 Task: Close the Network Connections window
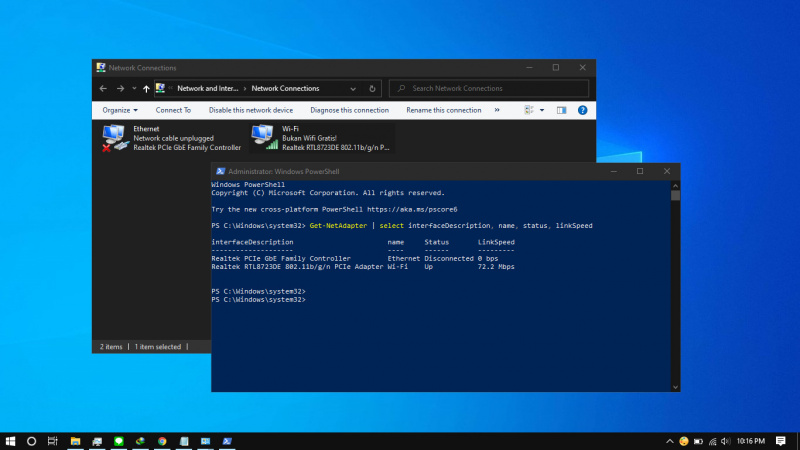coord(583,67)
